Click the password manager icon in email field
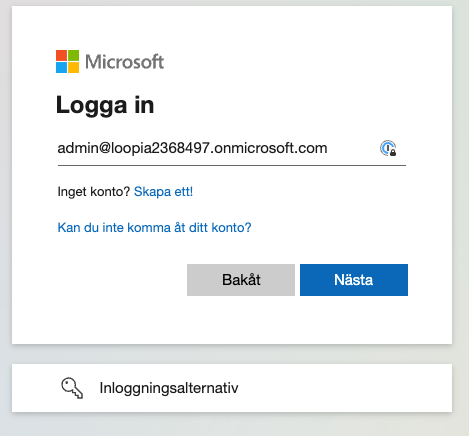 [x=388, y=148]
